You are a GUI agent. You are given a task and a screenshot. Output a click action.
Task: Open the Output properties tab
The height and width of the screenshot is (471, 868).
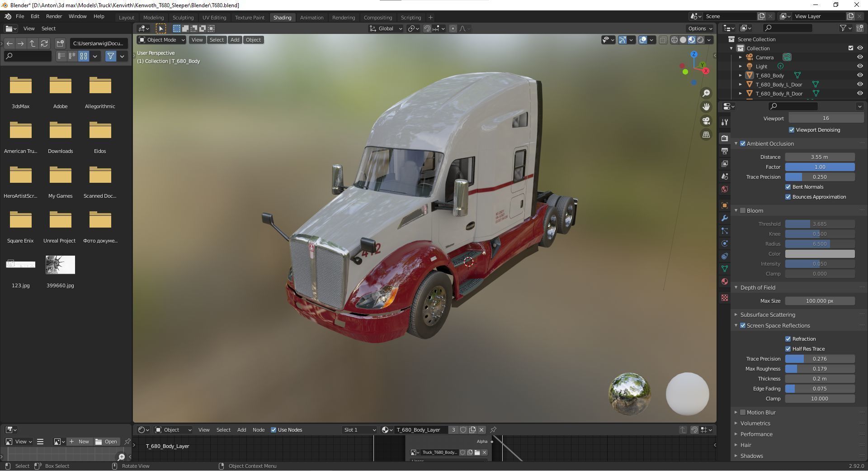tap(725, 151)
